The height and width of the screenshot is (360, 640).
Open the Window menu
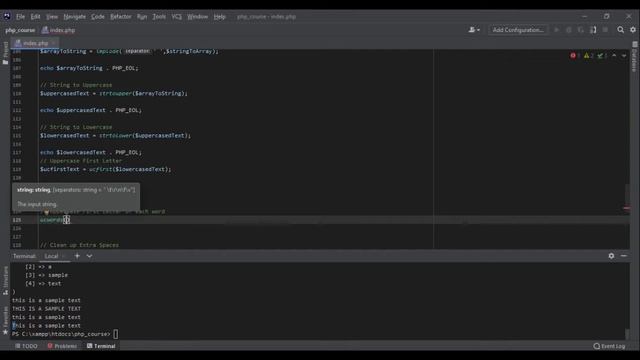tap(198, 17)
